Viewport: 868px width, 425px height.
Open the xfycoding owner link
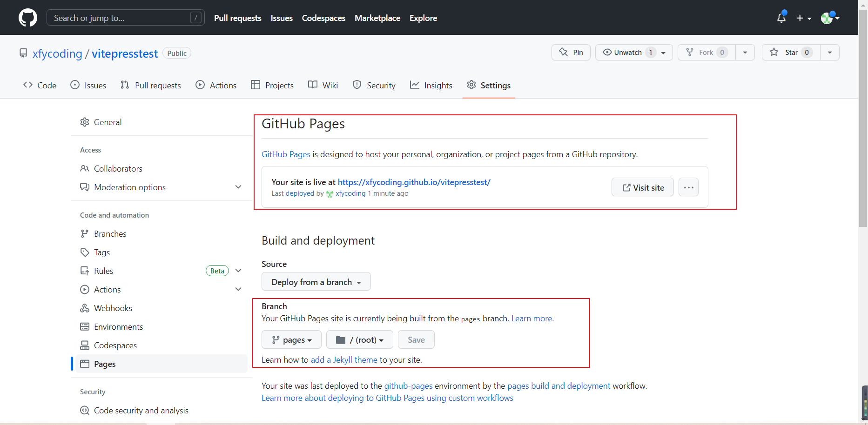click(x=57, y=53)
